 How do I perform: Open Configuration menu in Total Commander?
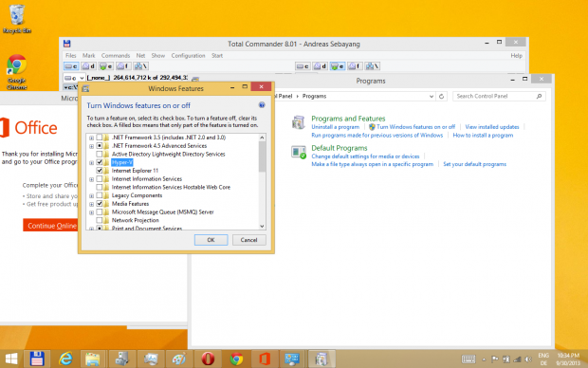(x=188, y=56)
